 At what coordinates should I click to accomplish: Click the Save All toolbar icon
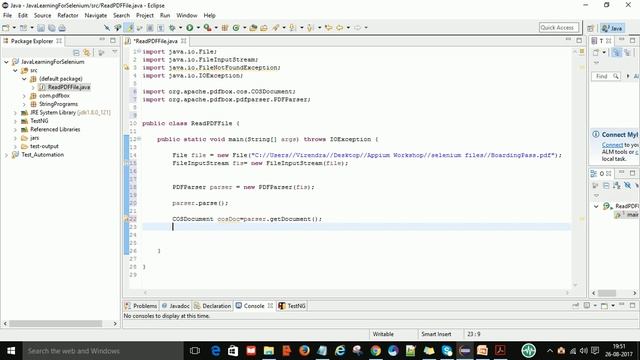click(51, 28)
